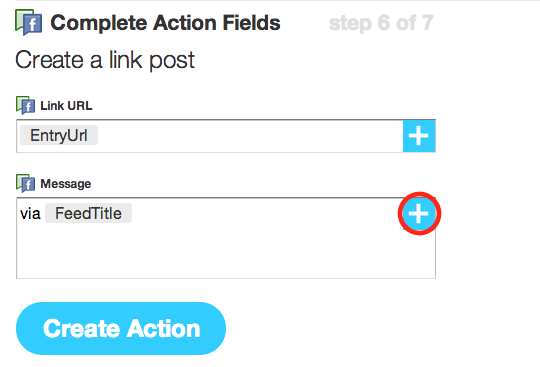The width and height of the screenshot is (540, 367).
Task: Select the EntryUrl ingredient chip
Action: click(59, 135)
